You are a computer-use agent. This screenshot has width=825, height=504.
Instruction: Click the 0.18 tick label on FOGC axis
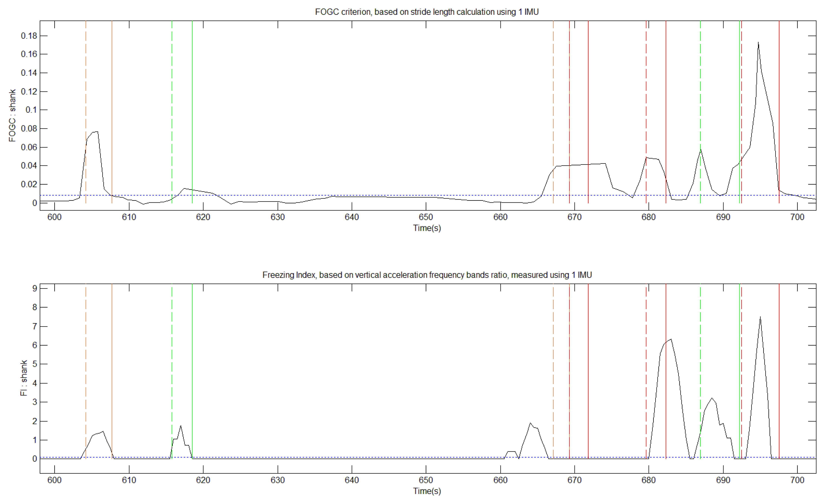coord(29,36)
